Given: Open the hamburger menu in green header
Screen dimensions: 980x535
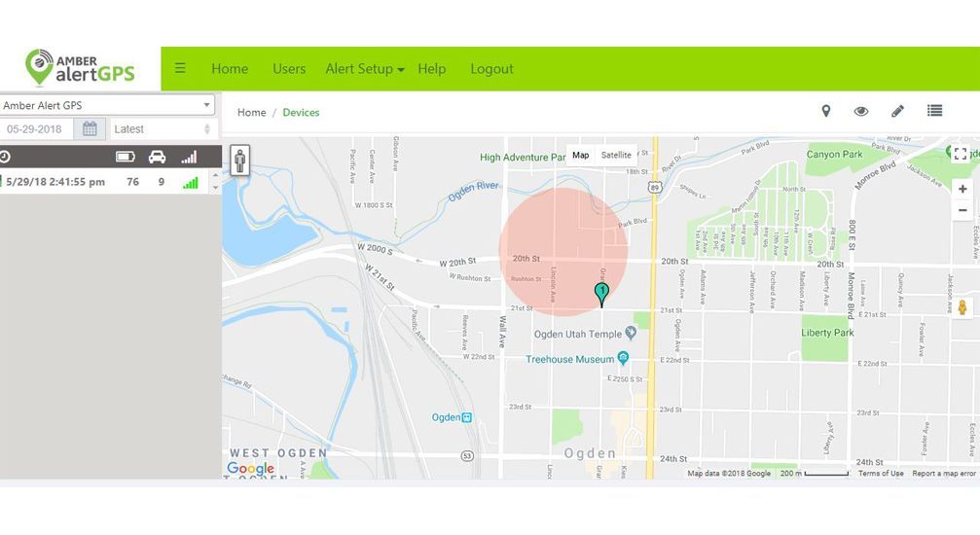Looking at the screenshot, I should click(180, 68).
